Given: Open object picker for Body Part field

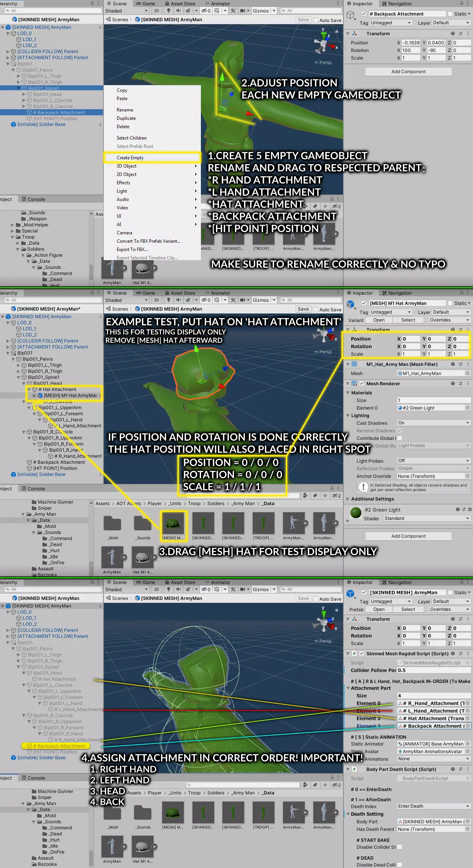Looking at the screenshot, I should click(468, 821).
